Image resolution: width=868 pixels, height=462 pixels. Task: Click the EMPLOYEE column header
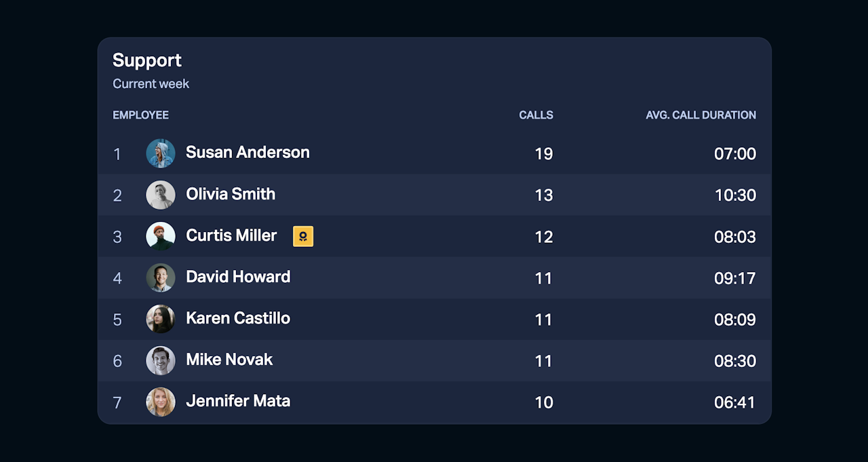coord(140,115)
